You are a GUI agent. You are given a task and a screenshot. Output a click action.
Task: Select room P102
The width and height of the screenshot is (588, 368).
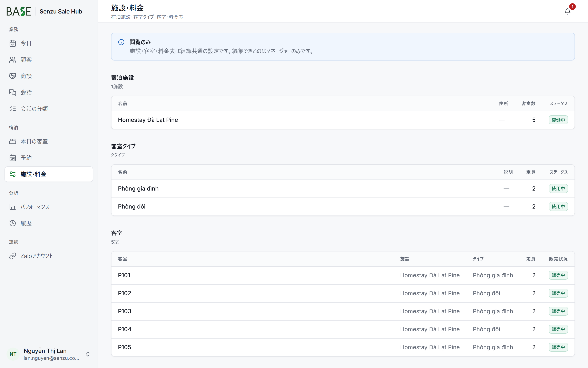point(343,293)
